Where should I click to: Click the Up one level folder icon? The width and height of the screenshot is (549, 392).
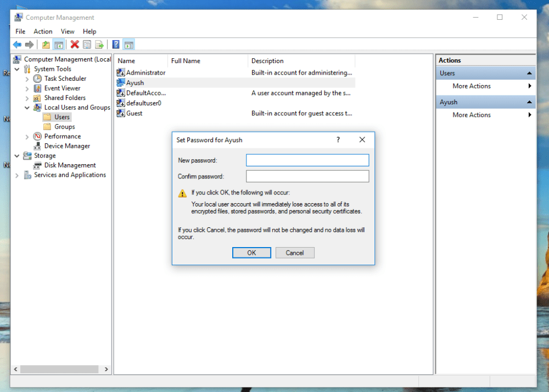tap(46, 44)
